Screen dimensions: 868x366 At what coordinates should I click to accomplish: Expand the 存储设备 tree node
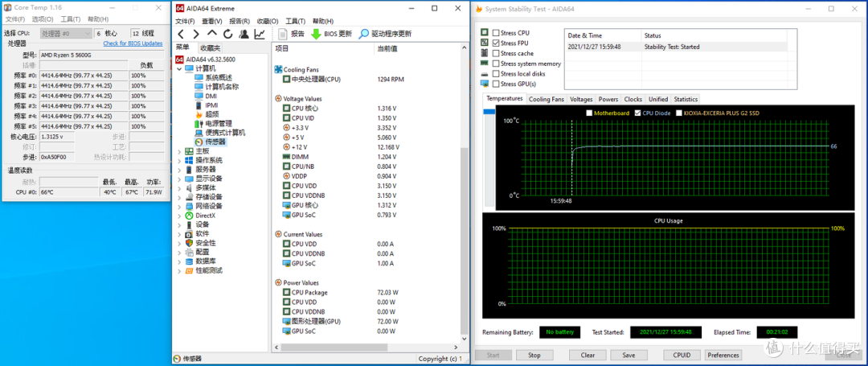[x=178, y=197]
